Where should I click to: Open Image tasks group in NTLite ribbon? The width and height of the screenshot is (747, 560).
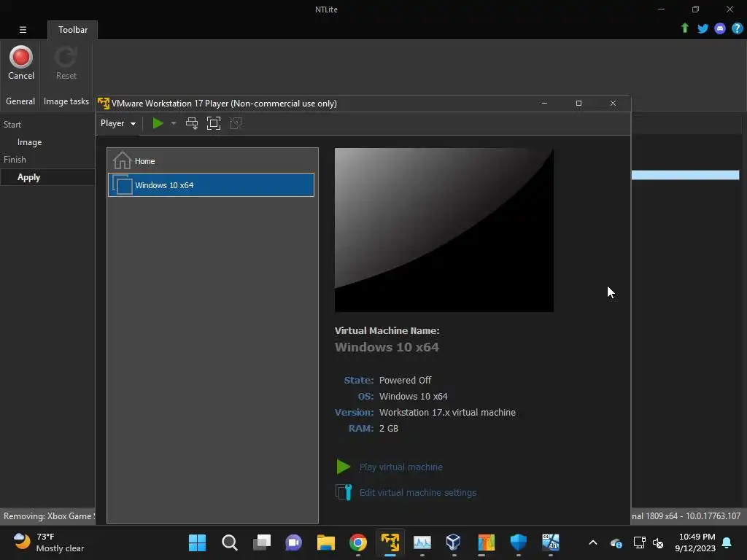click(x=66, y=101)
